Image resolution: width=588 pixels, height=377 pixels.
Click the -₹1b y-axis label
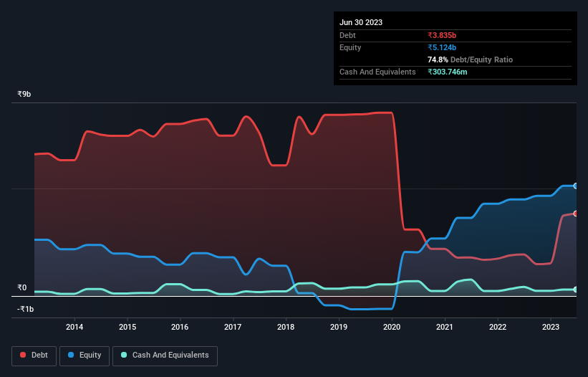tap(26, 309)
